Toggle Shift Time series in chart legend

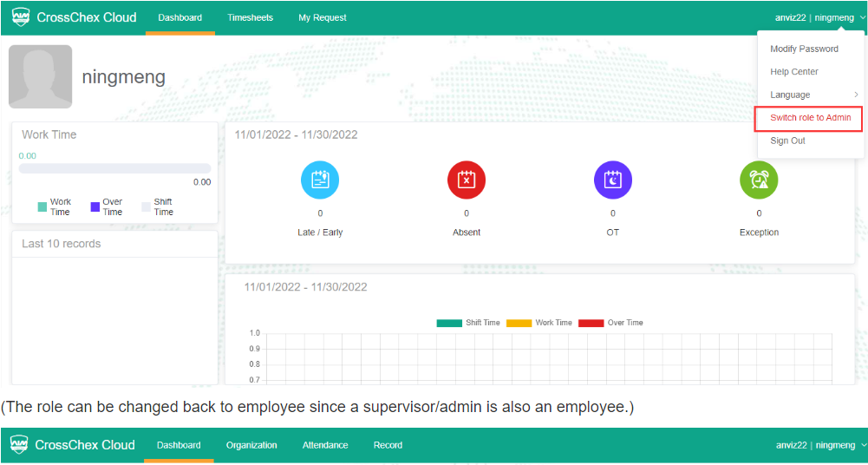(469, 323)
